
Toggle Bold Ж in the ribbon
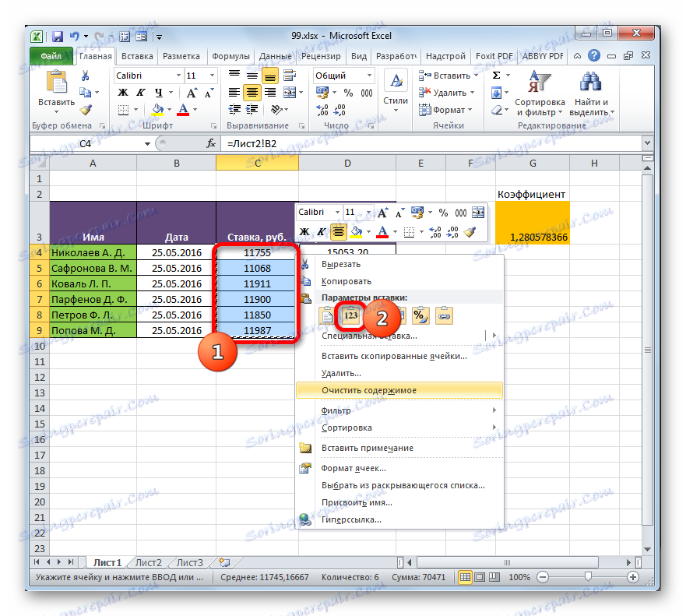pos(123,93)
